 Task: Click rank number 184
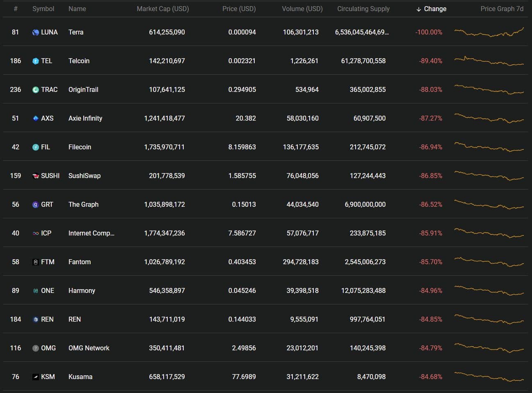(x=16, y=319)
